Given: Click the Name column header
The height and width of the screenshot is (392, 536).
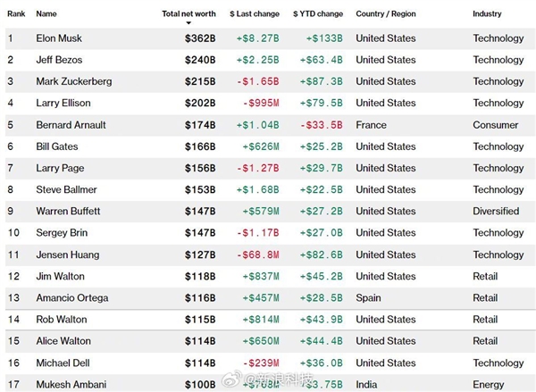Looking at the screenshot, I should (46, 13).
